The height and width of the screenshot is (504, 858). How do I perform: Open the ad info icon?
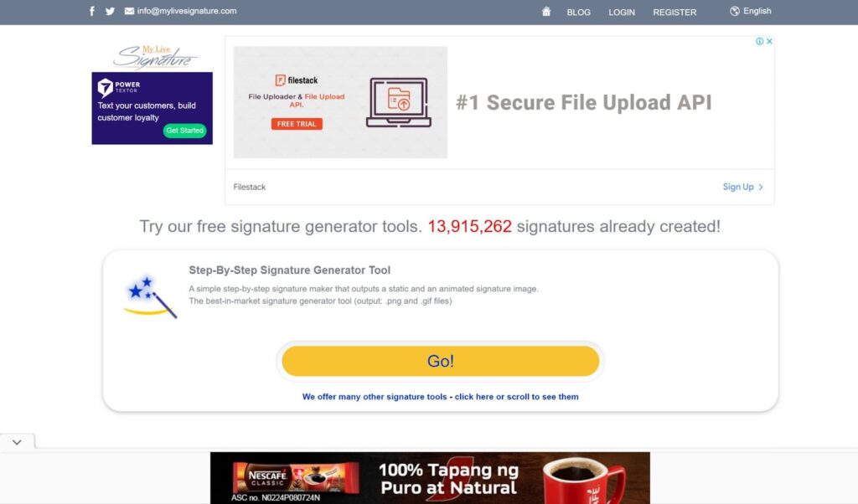coord(759,41)
